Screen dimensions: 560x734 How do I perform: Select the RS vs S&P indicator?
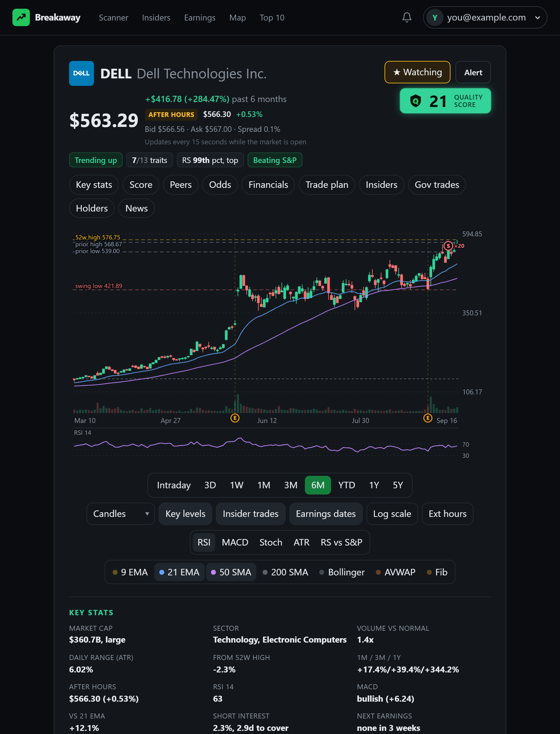tap(341, 542)
